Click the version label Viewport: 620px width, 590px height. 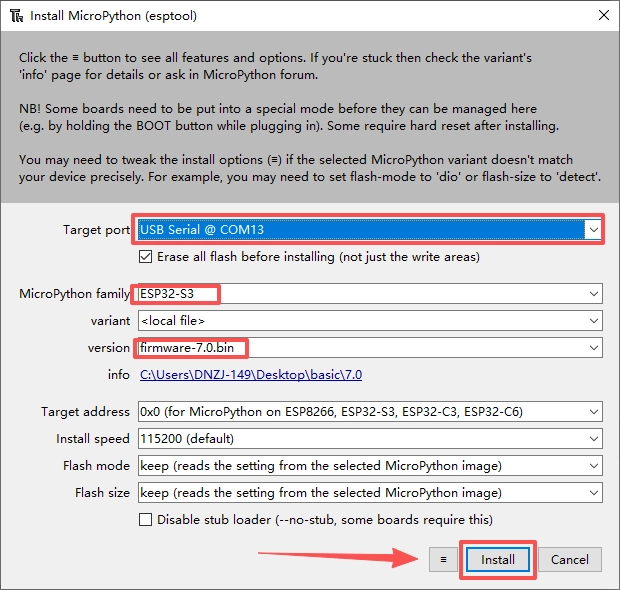click(x=109, y=348)
